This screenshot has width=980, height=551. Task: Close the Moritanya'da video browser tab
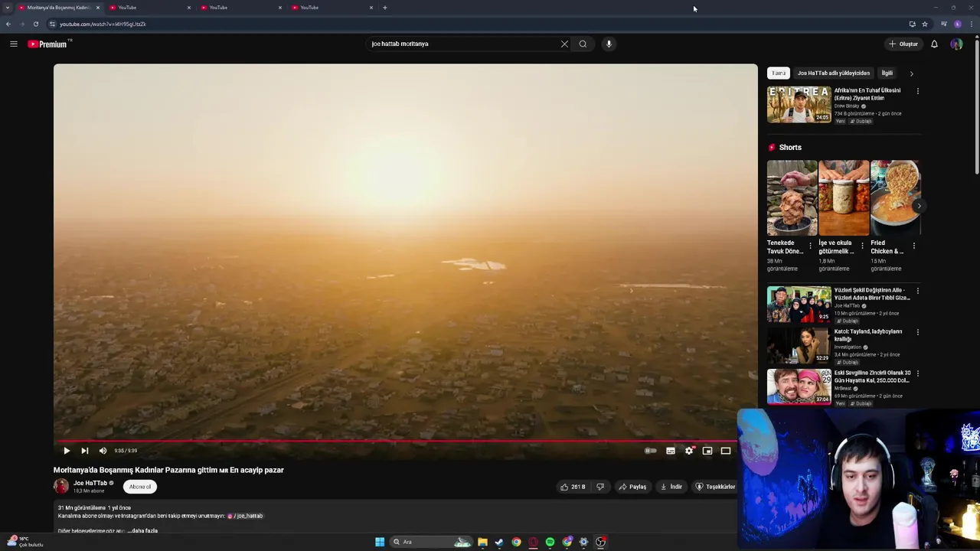point(98,8)
